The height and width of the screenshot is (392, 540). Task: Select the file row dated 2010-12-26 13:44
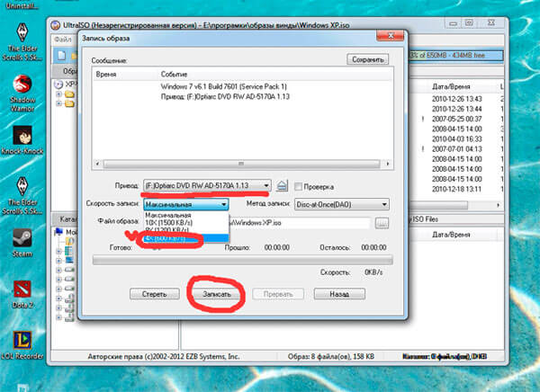[456, 109]
